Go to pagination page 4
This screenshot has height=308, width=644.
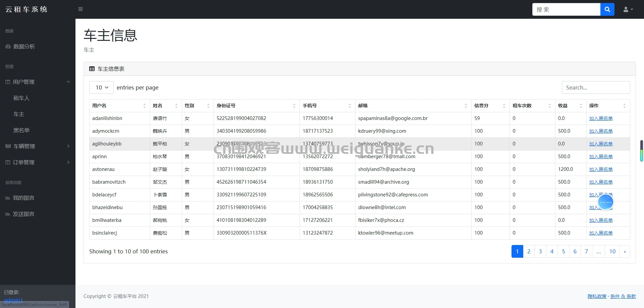point(552,251)
